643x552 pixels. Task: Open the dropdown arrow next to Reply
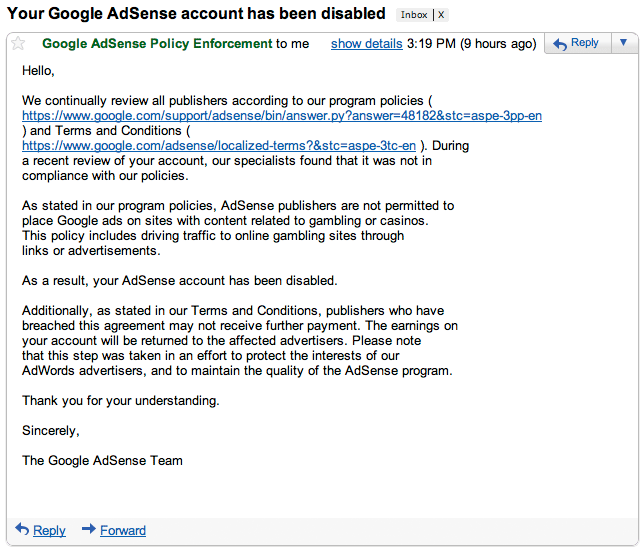[x=623, y=43]
